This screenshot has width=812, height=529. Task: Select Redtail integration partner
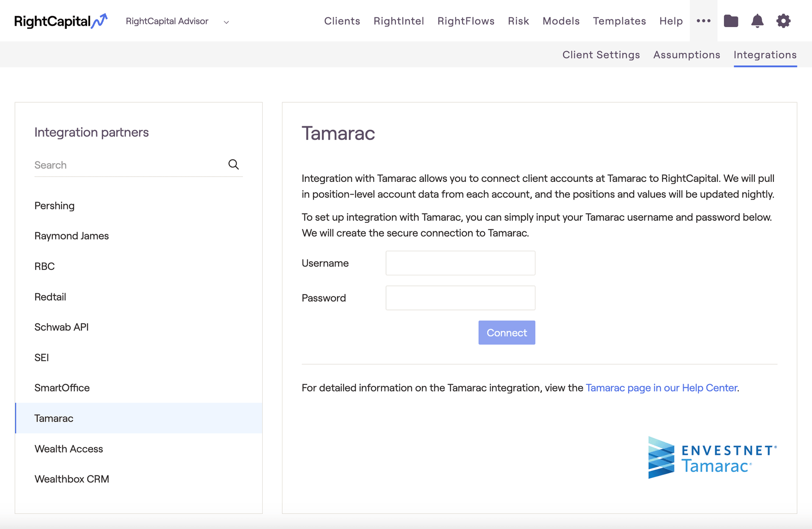tap(139, 297)
